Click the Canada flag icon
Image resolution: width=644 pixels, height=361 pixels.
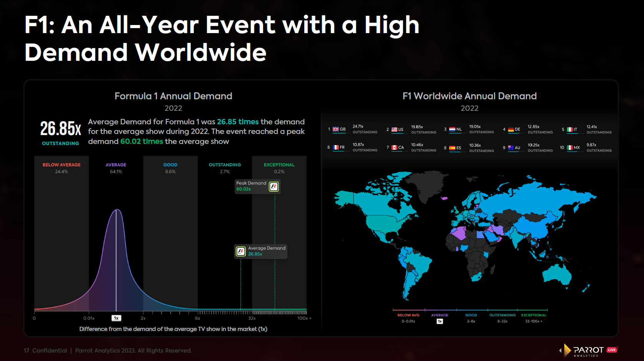394,148
